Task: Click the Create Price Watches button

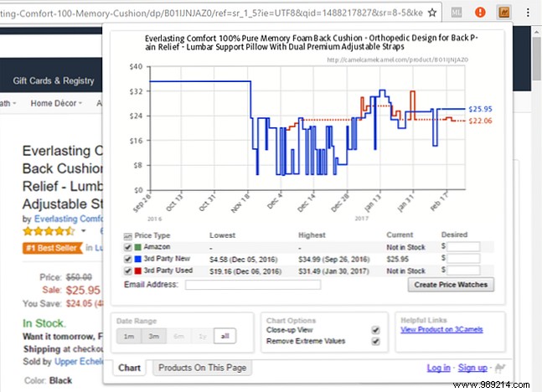Action: (451, 285)
